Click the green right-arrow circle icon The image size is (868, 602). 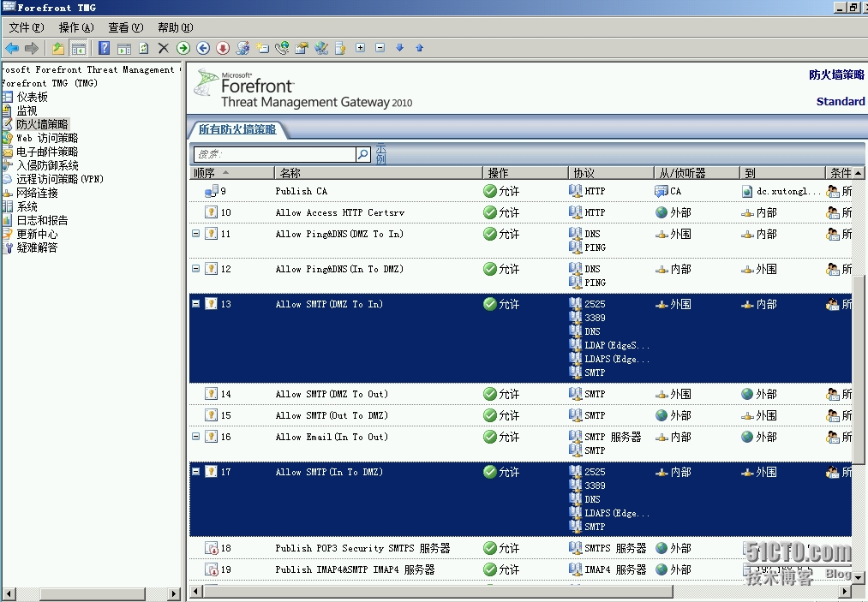coord(183,48)
